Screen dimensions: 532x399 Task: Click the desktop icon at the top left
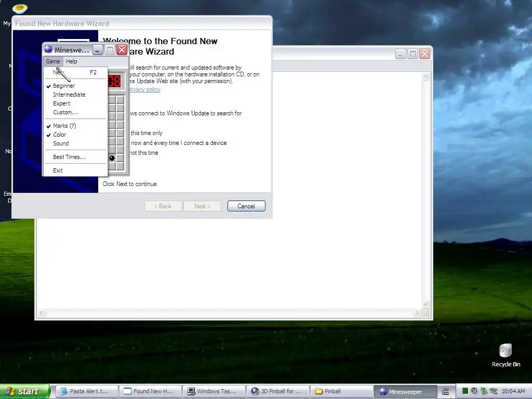[x=20, y=8]
